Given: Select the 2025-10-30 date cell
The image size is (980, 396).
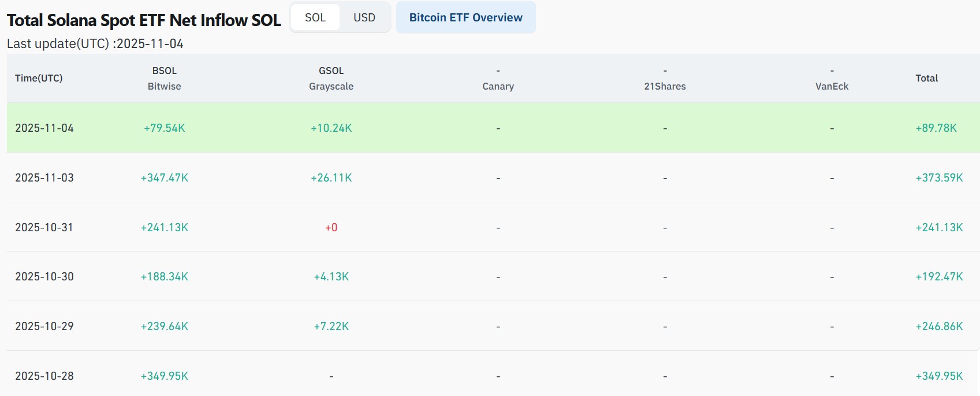Looking at the screenshot, I should [44, 276].
